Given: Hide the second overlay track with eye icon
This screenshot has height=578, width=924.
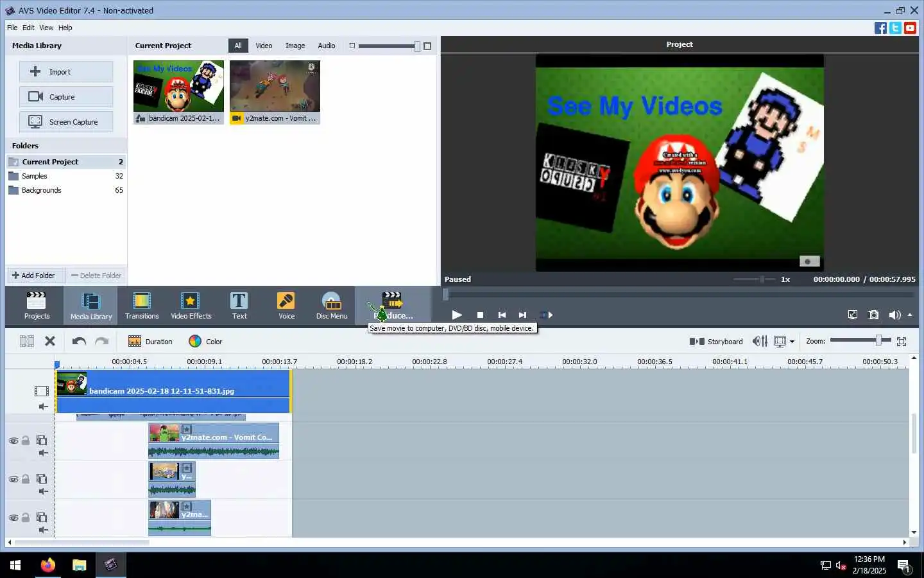Looking at the screenshot, I should click(13, 479).
